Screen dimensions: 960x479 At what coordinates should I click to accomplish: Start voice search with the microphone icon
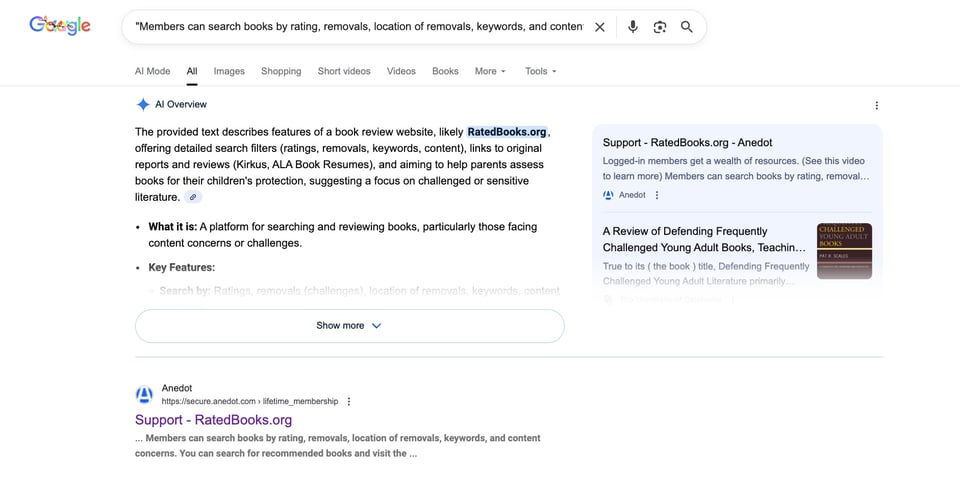point(633,27)
